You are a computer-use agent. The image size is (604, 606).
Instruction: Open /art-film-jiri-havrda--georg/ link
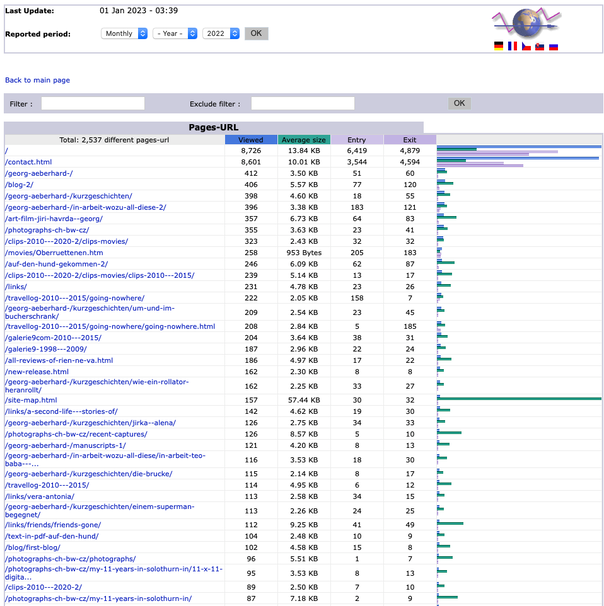coord(54,219)
